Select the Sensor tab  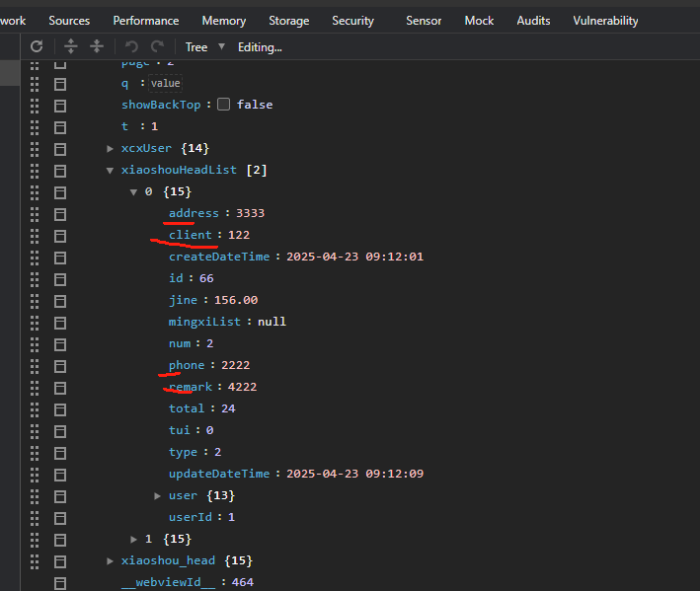(x=424, y=21)
